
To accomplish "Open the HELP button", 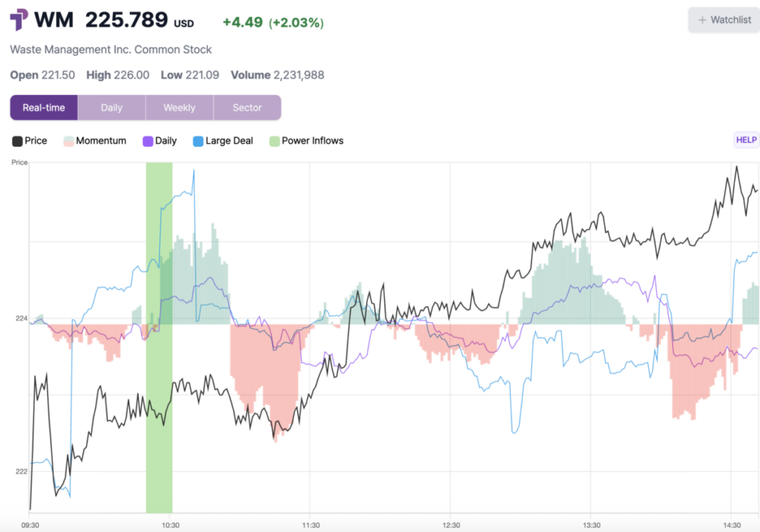I will (746, 139).
